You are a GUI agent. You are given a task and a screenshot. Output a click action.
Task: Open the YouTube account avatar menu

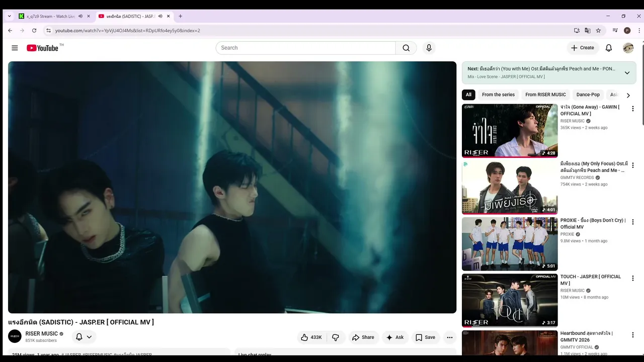pyautogui.click(x=628, y=48)
